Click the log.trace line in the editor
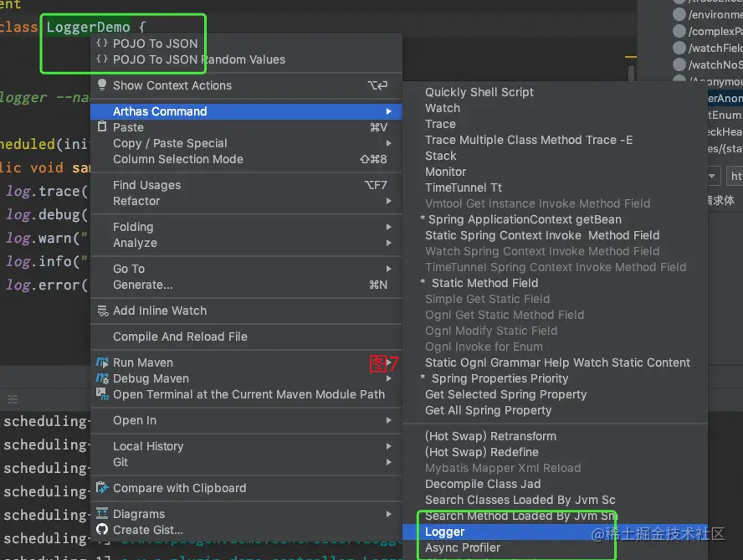Image resolution: width=743 pixels, height=560 pixels. pyautogui.click(x=47, y=191)
